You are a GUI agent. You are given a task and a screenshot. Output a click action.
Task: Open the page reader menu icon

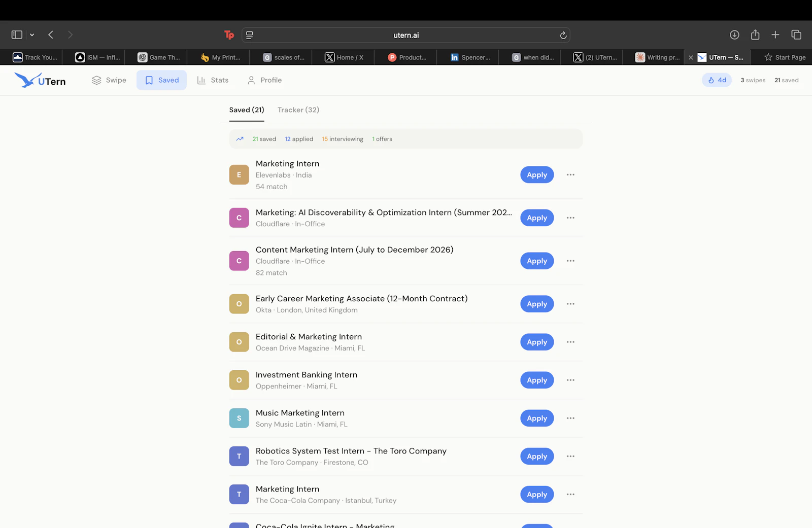(x=250, y=35)
